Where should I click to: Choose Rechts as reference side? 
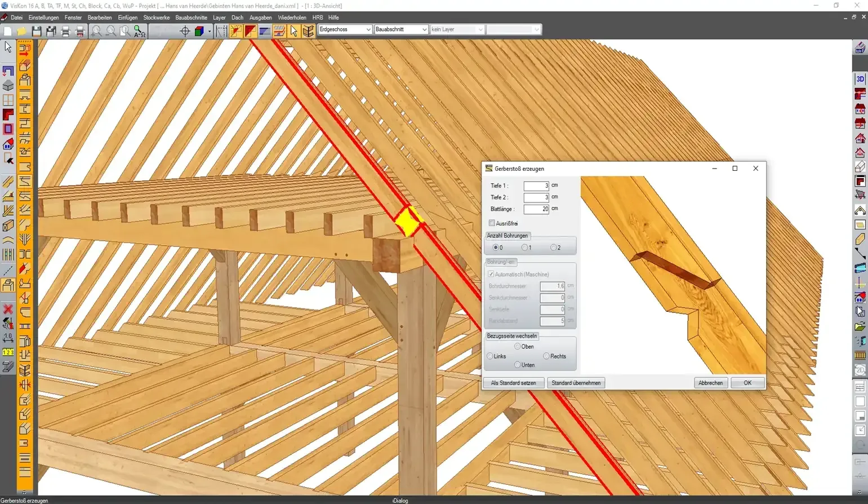pos(546,356)
